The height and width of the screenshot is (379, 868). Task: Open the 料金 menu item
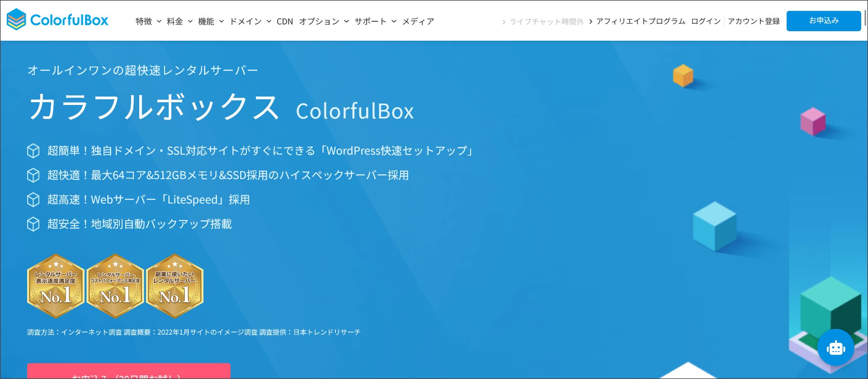[x=175, y=21]
